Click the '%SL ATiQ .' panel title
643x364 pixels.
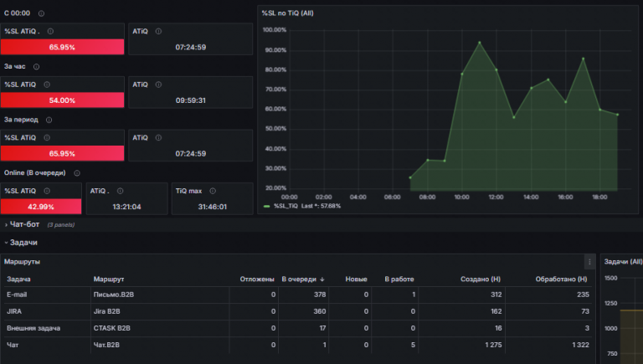(22, 31)
